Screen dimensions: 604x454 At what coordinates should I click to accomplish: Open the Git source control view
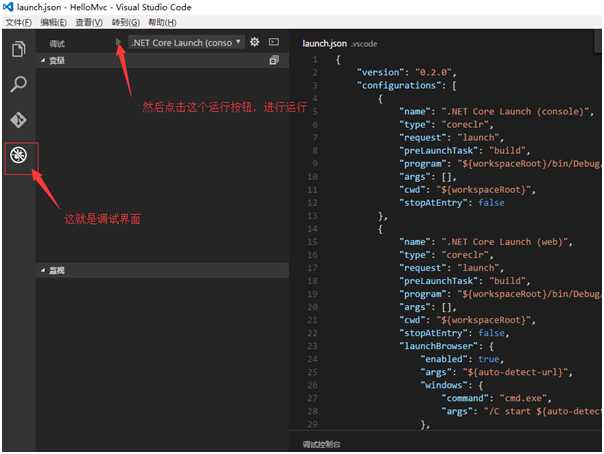18,120
